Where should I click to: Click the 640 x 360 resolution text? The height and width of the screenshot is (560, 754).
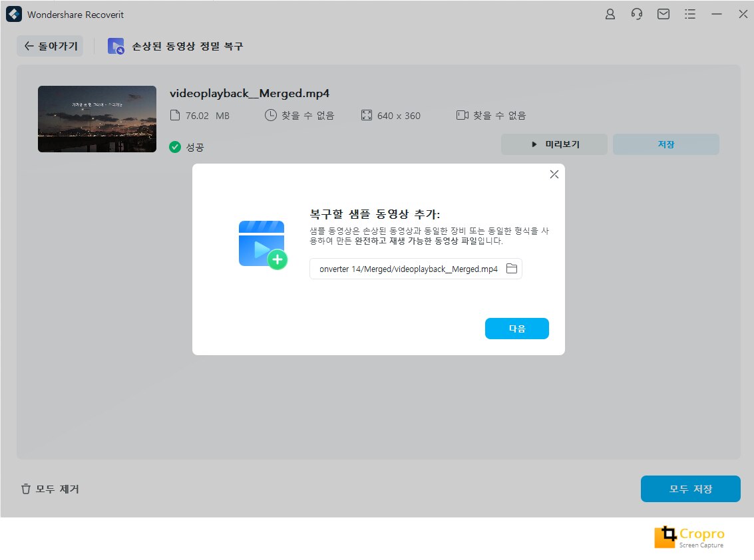click(399, 116)
